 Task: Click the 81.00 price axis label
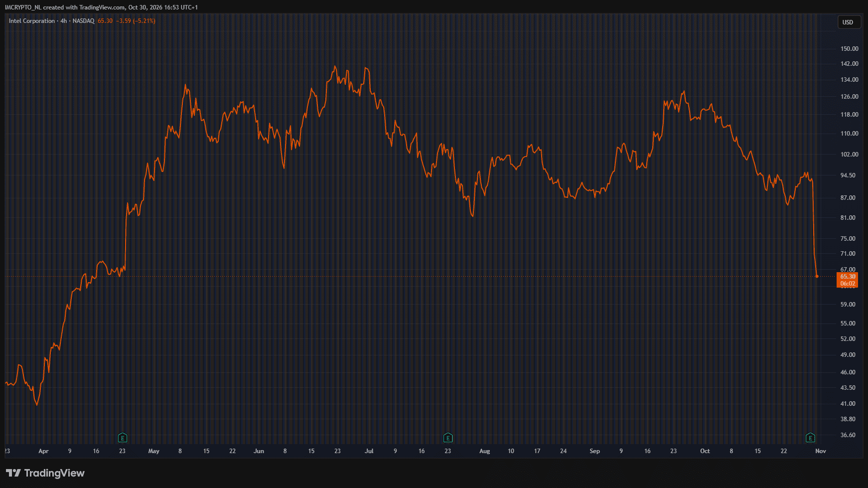848,218
